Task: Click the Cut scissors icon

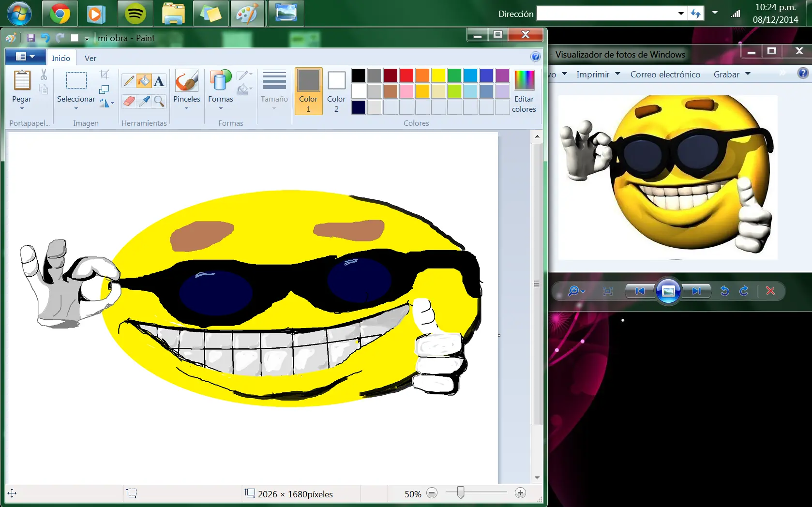Action: tap(44, 74)
